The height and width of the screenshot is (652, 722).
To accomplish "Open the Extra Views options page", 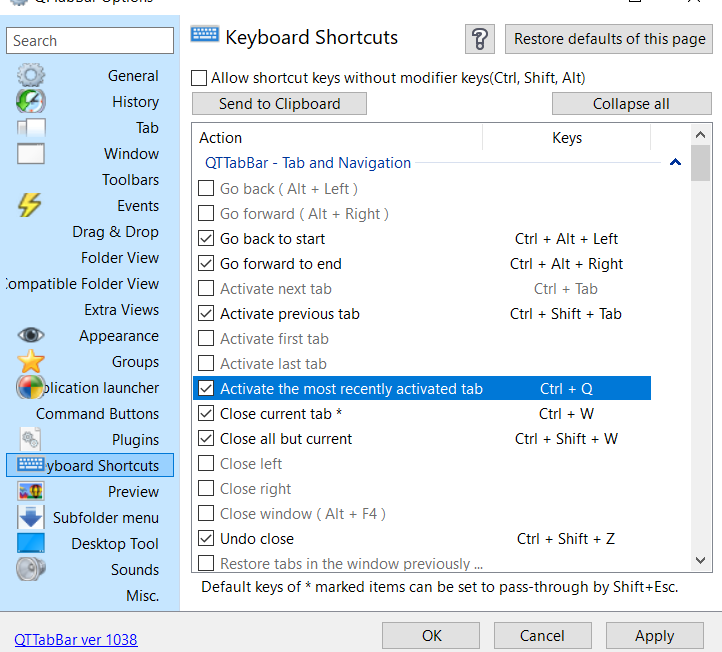I will [x=122, y=309].
